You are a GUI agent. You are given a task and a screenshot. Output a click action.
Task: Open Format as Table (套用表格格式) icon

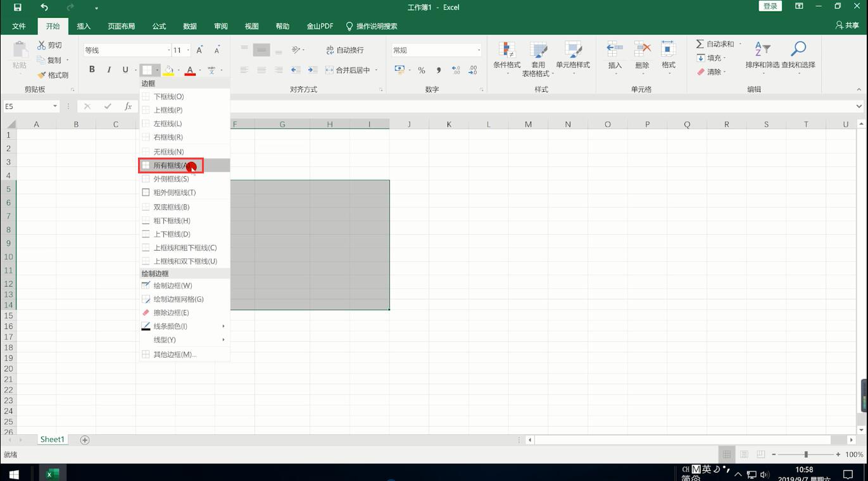[538, 50]
